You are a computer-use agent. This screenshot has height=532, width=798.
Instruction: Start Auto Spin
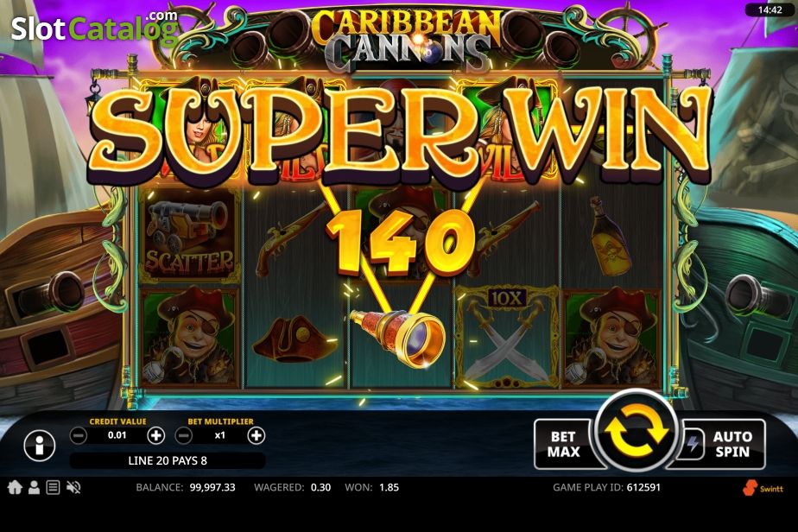pos(723,444)
